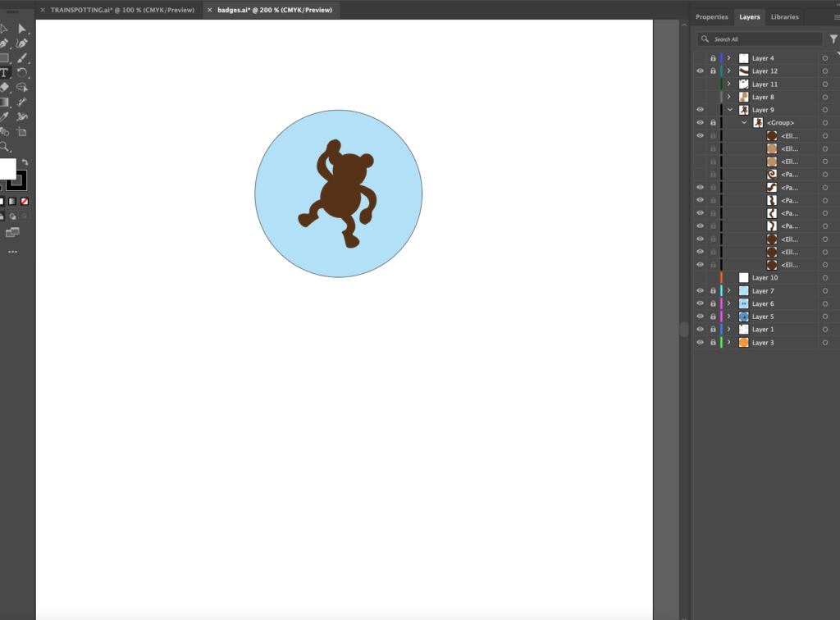The height and width of the screenshot is (620, 840).
Task: Select the badges.ai document tab
Action: point(275,10)
